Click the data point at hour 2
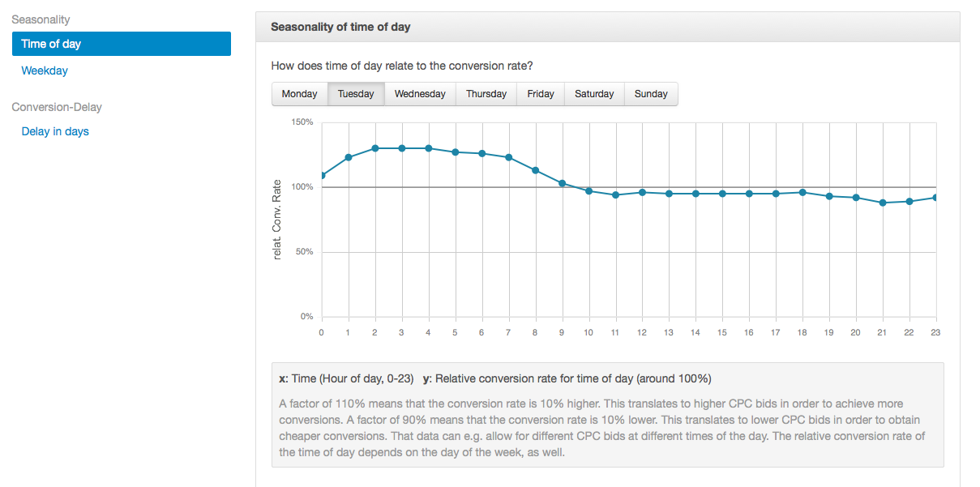Image resolution: width=980 pixels, height=487 pixels. [375, 148]
